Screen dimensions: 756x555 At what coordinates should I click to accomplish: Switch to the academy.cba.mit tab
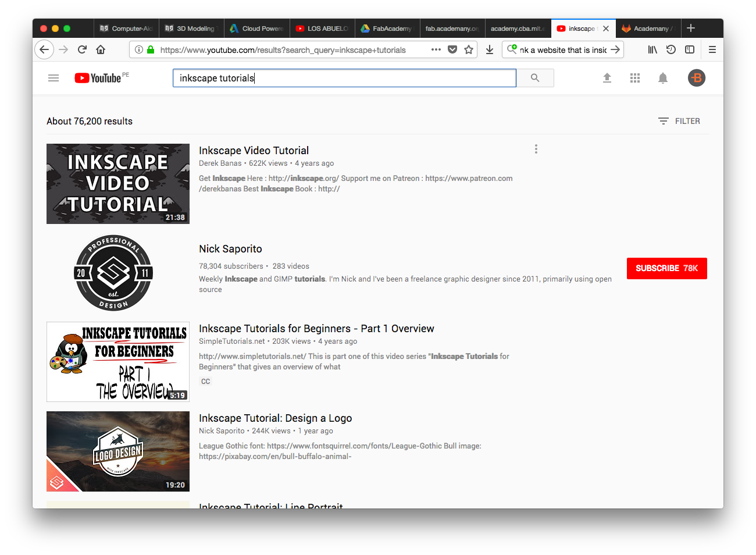[x=517, y=29]
